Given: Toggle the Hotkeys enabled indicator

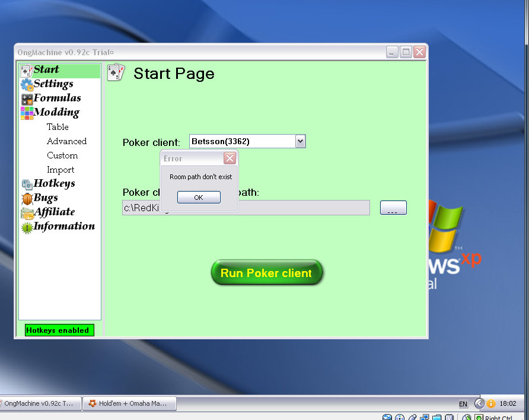Looking at the screenshot, I should point(59,330).
